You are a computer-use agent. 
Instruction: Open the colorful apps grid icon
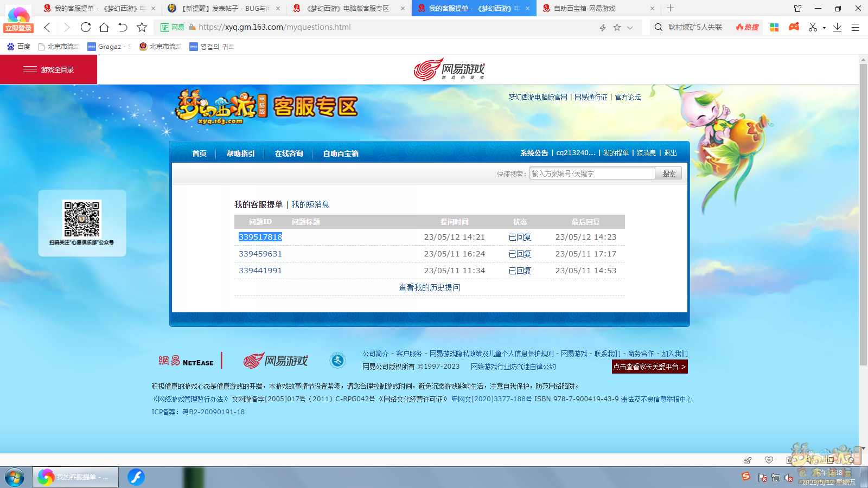pyautogui.click(x=774, y=27)
